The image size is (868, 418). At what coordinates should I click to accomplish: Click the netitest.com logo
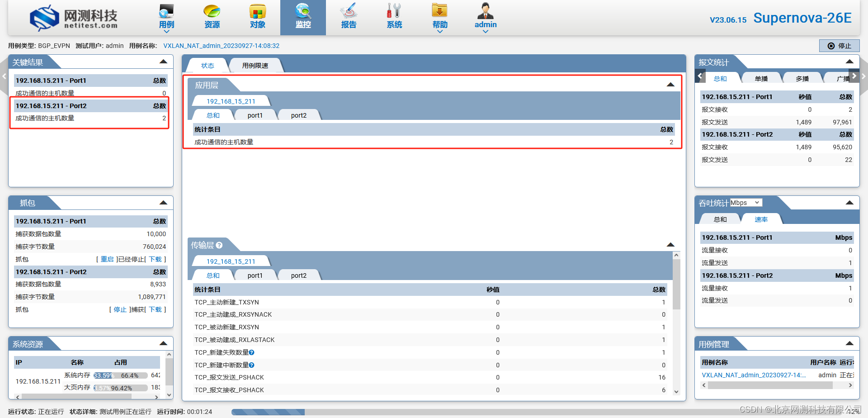pyautogui.click(x=74, y=18)
